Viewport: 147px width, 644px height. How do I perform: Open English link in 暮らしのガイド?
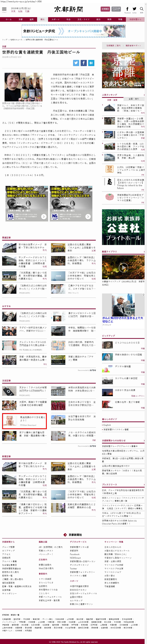(x=107, y=425)
